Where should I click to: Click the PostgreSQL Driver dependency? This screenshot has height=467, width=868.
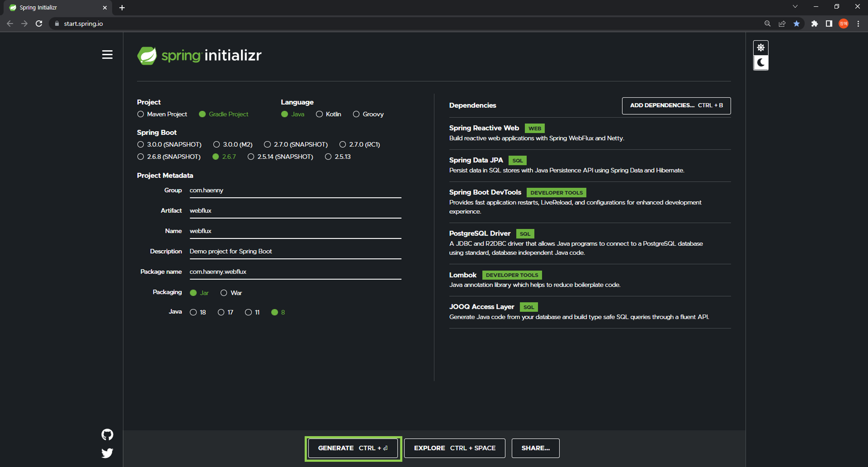(x=590, y=243)
